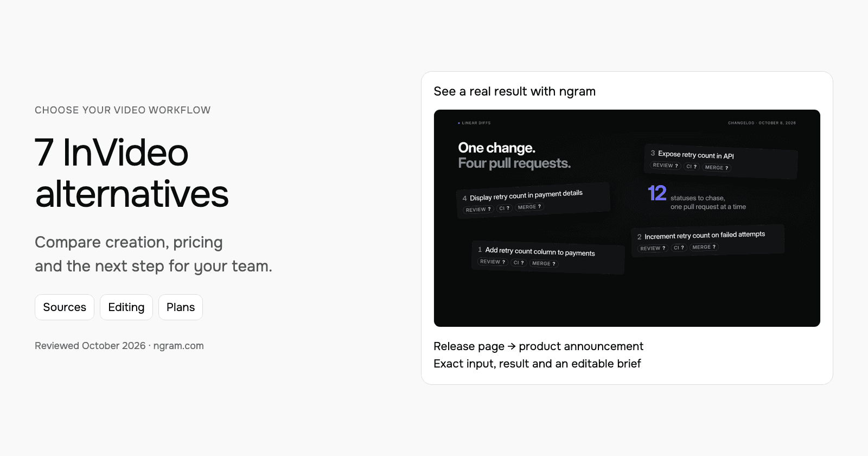Click "Increment retry count on failed attempts" title
This screenshot has width=868, height=456.
(x=705, y=235)
